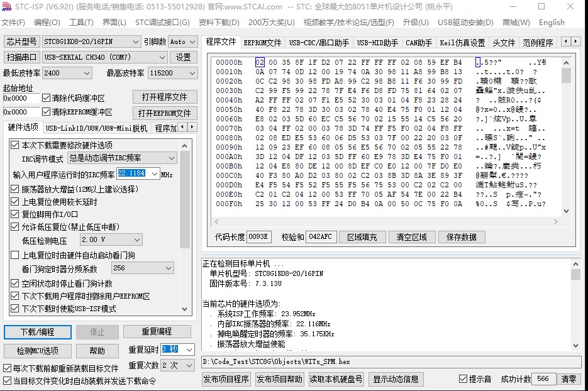Click 扫描串口 button
Viewport: 588px width, 391px height.
21,57
